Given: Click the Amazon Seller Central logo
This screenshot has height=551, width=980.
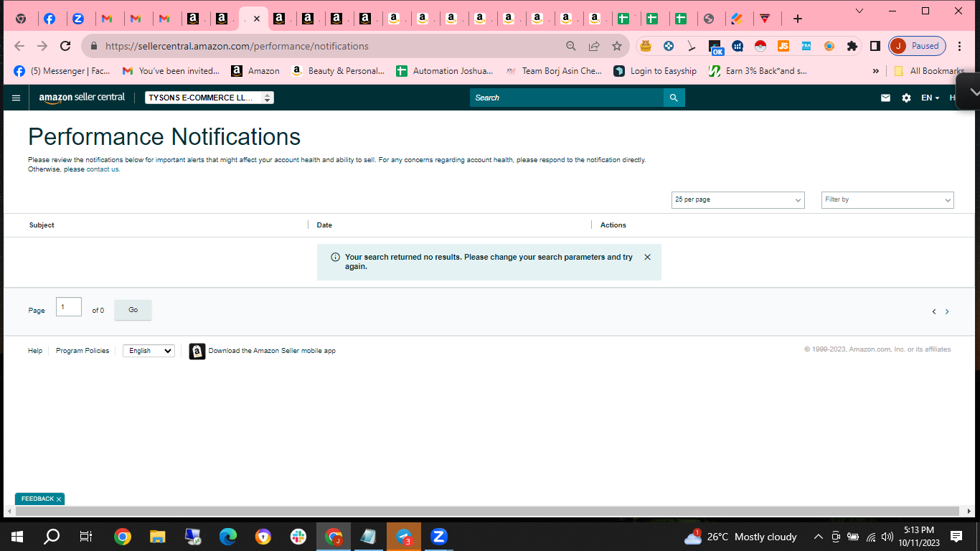Looking at the screenshot, I should [82, 98].
